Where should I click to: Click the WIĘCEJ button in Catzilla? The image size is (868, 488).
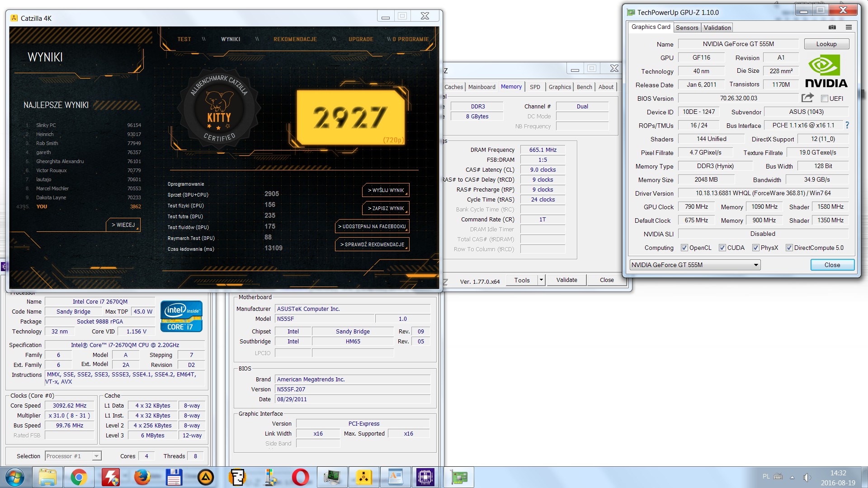tap(123, 225)
